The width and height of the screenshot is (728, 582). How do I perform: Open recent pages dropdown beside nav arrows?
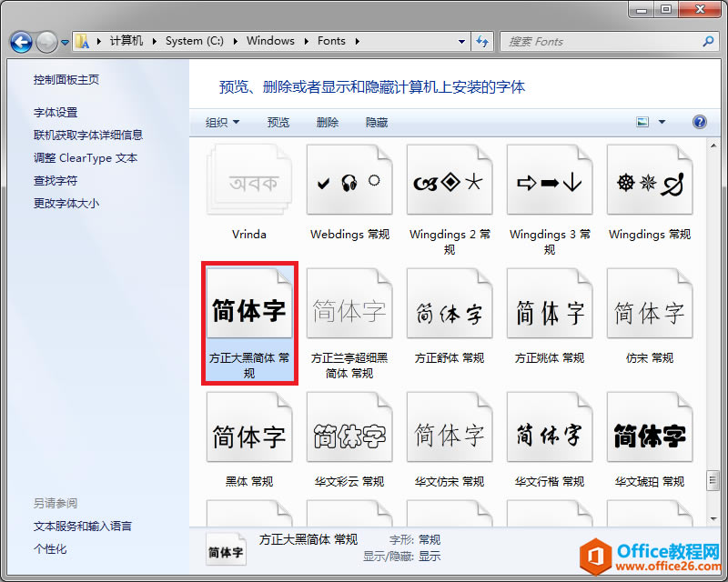point(65,42)
